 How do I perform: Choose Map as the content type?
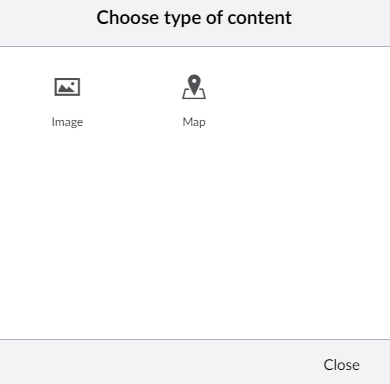194,102
